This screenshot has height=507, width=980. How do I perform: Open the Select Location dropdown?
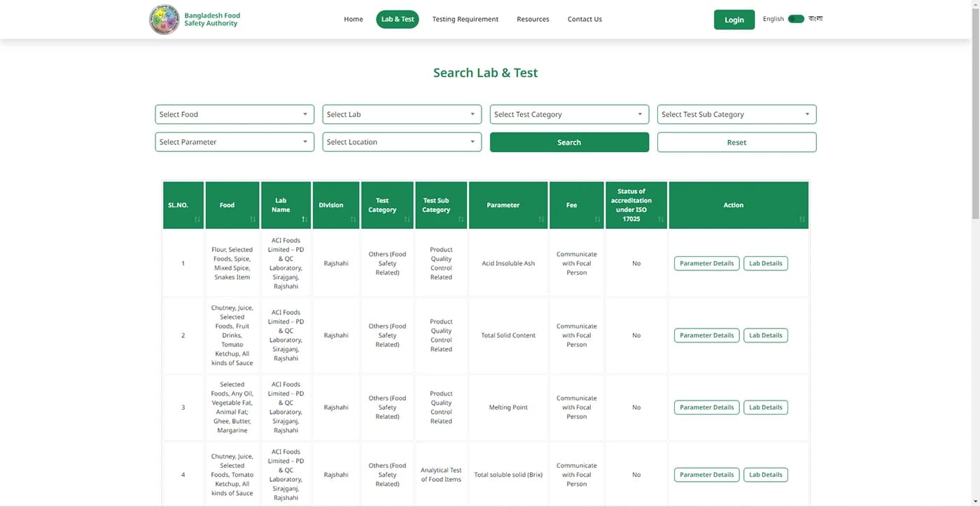(402, 142)
